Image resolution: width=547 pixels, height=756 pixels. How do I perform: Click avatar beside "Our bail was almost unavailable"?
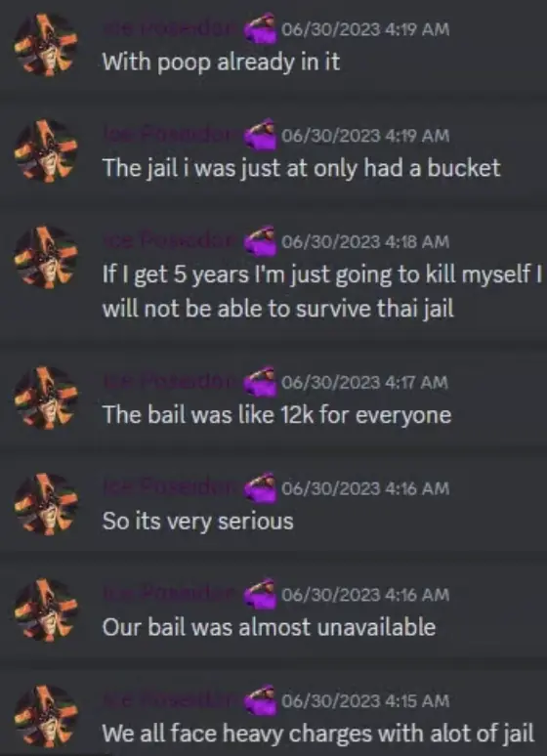click(46, 610)
